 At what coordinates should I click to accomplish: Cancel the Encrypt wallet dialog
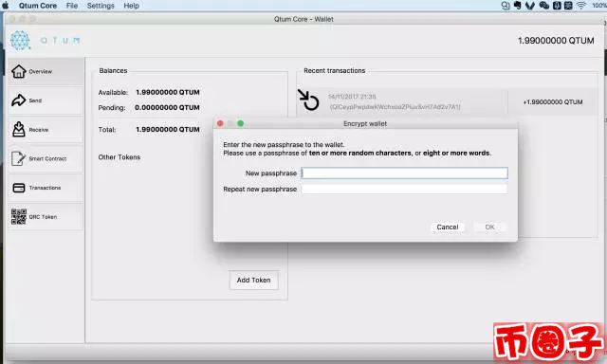point(448,227)
